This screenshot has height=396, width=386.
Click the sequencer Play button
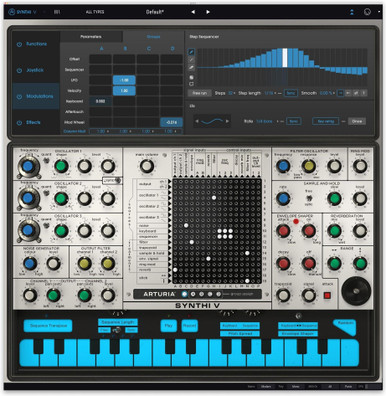click(169, 326)
